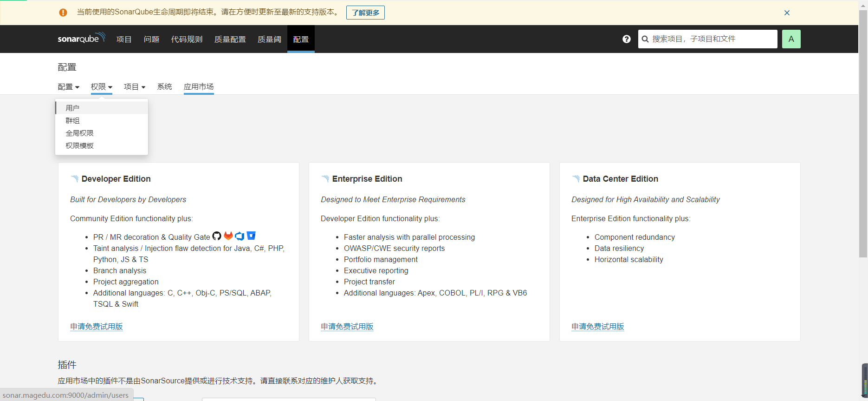Click the Enterprise Edition sonar logo icon

[x=325, y=179]
